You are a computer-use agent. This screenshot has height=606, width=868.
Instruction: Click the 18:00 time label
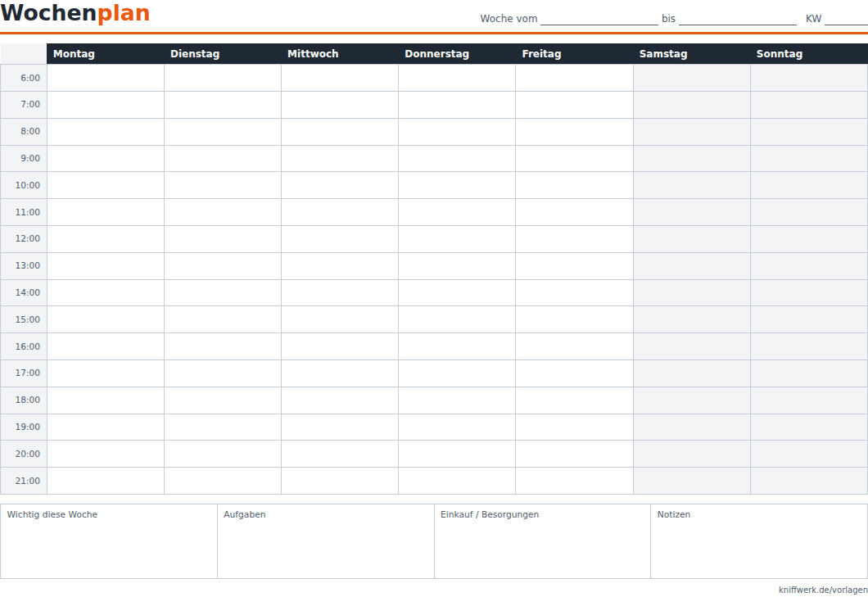pyautogui.click(x=28, y=400)
